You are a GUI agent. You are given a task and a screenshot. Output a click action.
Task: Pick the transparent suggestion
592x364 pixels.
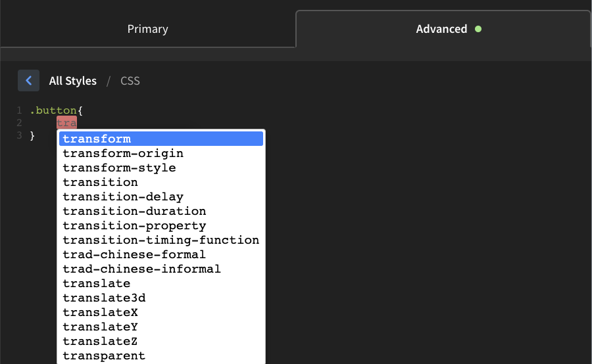(161, 355)
